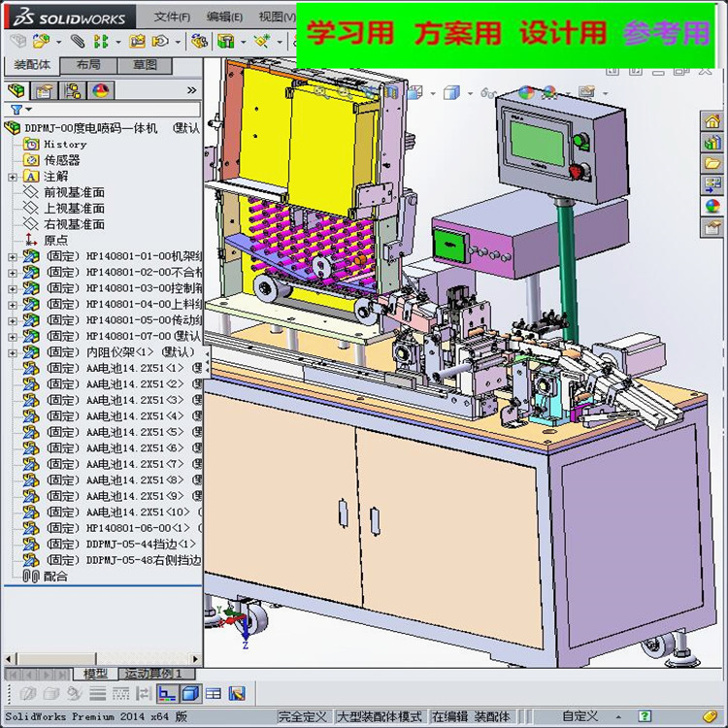Select the 原点 origin tree item
This screenshot has width=728, height=728.
(55, 241)
